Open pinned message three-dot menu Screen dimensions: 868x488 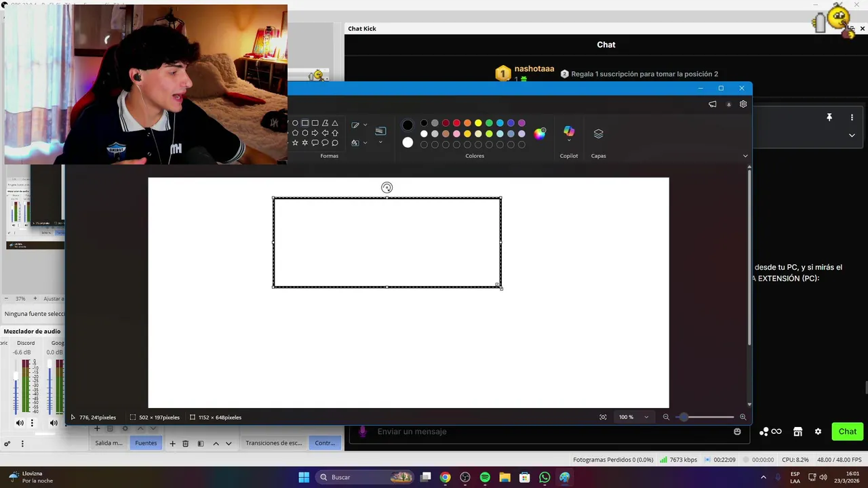pos(852,117)
